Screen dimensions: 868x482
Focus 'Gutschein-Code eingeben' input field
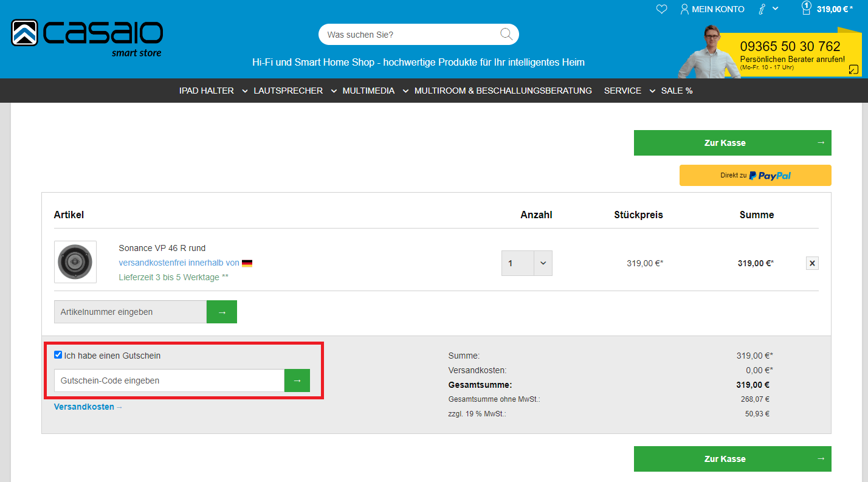pyautogui.click(x=169, y=380)
